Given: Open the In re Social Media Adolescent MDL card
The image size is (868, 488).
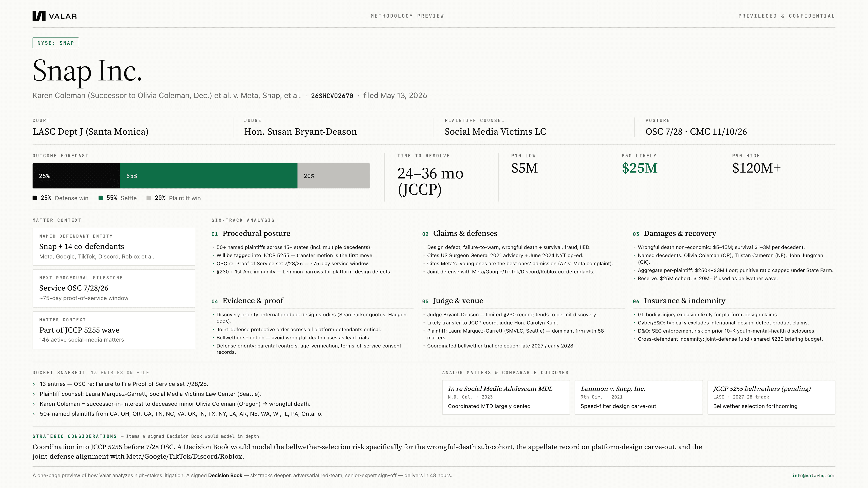Looking at the screenshot, I should click(506, 397).
